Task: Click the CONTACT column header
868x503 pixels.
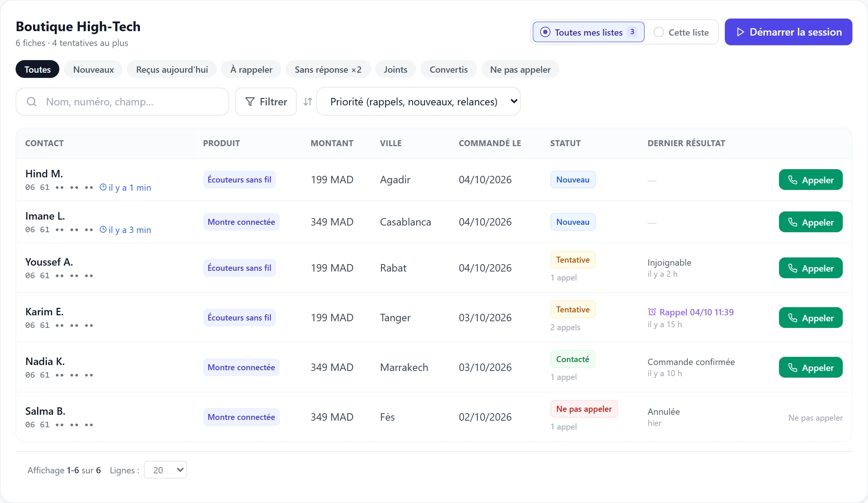Action: pyautogui.click(x=45, y=143)
